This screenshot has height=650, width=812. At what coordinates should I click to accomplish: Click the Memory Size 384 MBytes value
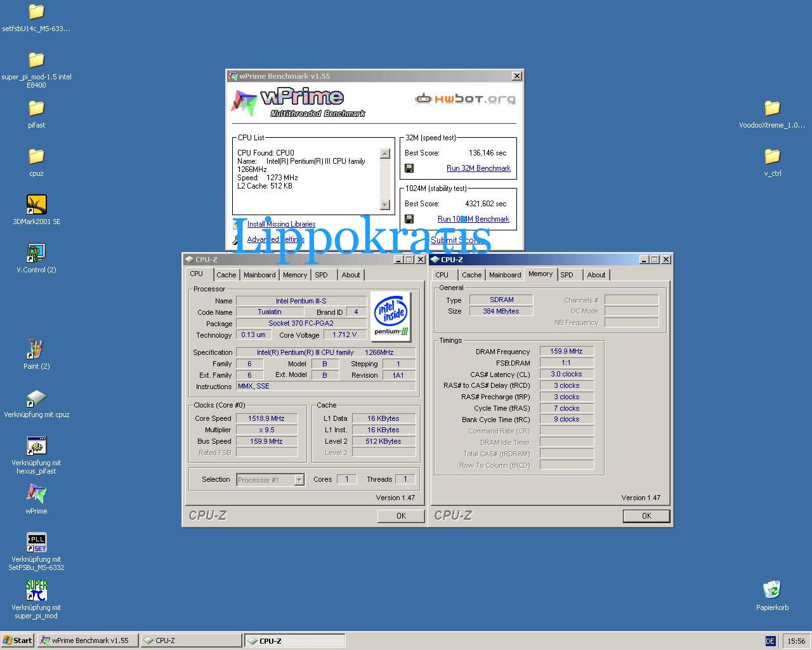click(x=501, y=311)
